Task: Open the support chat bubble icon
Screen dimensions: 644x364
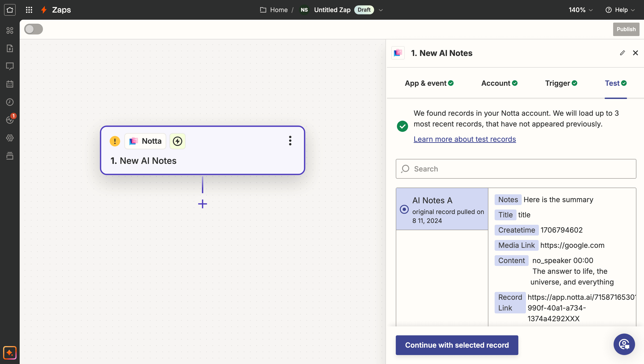Action: pos(624,344)
